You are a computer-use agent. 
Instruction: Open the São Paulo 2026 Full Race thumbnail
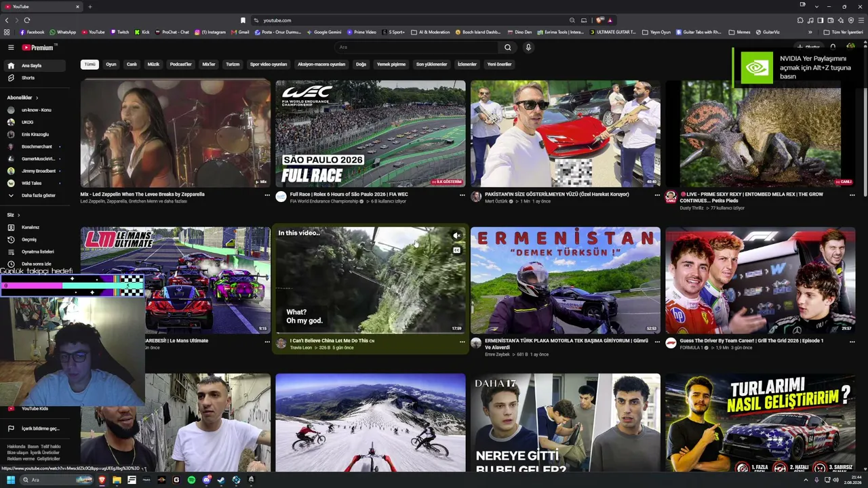tap(370, 134)
